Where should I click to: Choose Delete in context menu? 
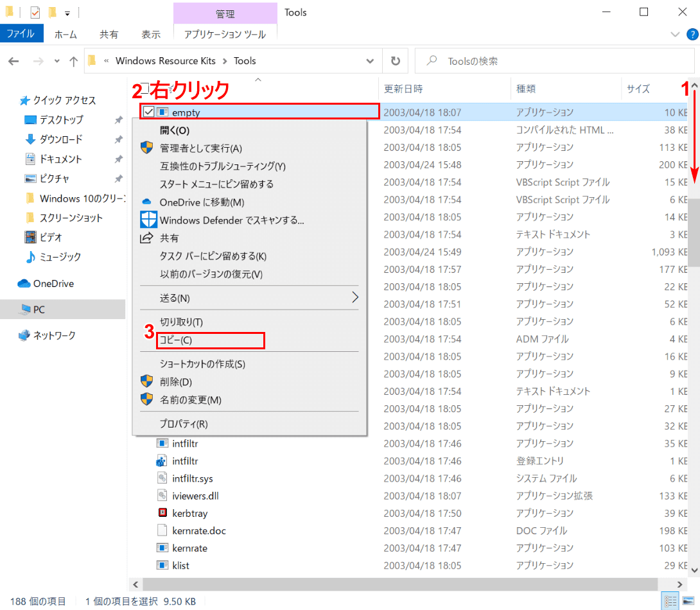coord(250,381)
